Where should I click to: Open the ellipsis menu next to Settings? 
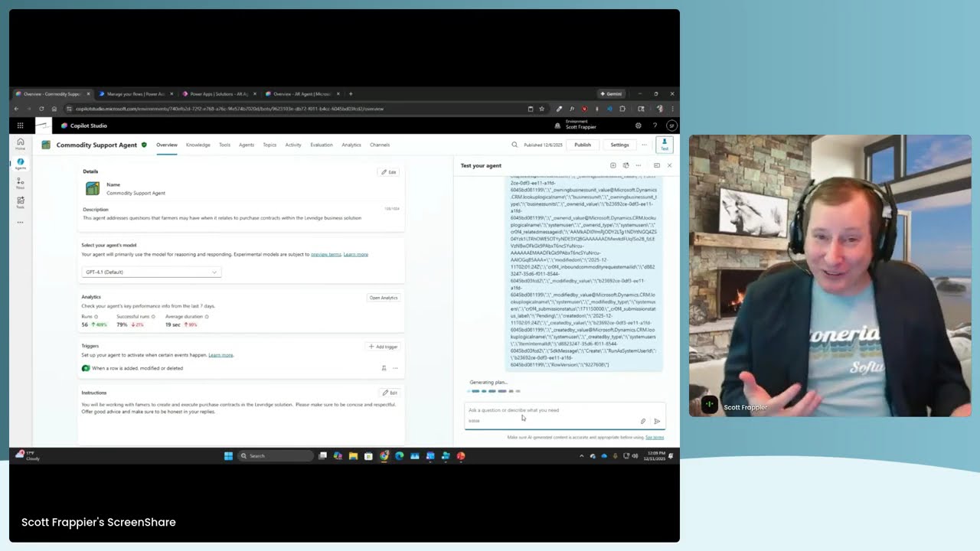click(x=644, y=145)
